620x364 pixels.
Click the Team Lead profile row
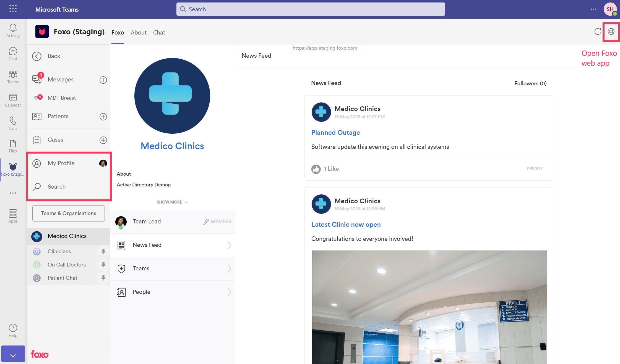click(x=173, y=222)
